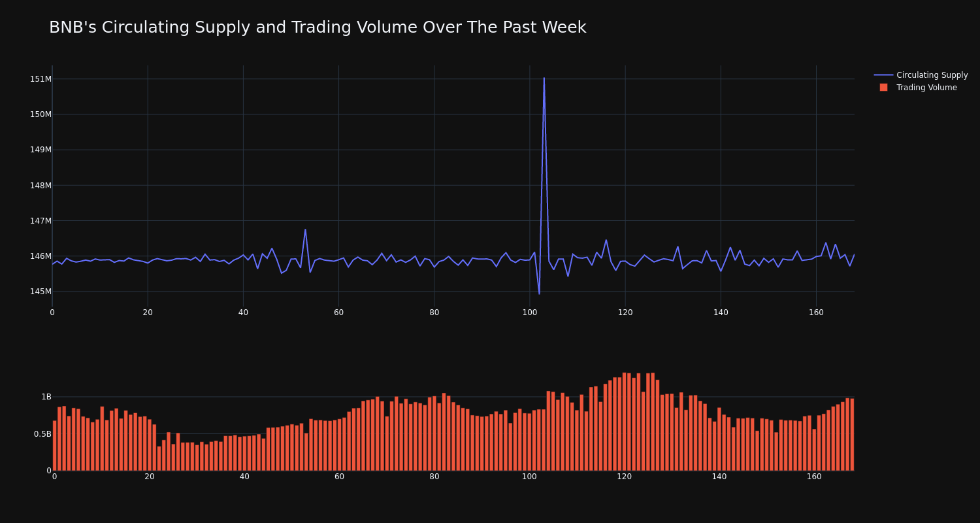
Task: Click the 0.5B label on volume axis
Action: [42, 433]
